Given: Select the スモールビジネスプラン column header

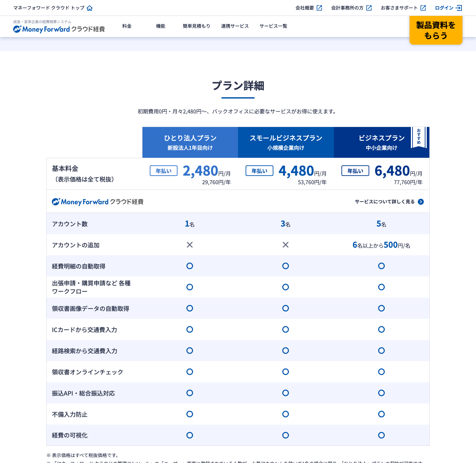Looking at the screenshot, I should 286,142.
